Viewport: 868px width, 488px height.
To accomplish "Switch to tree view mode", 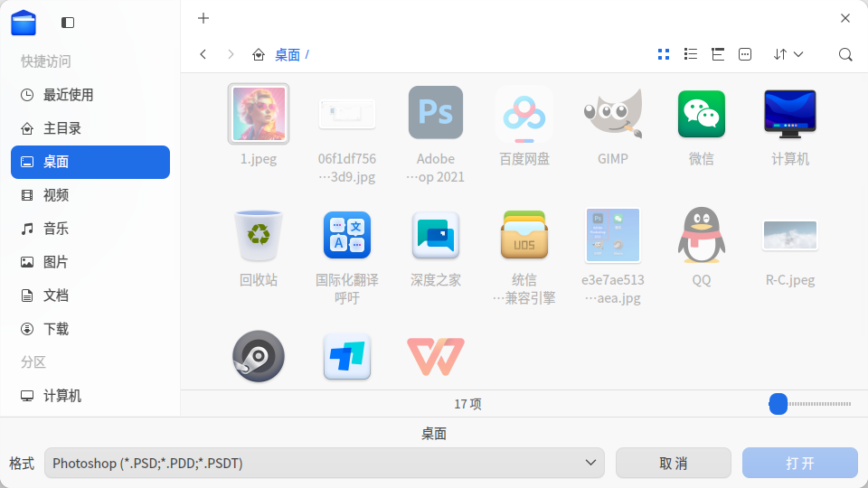I will [x=717, y=54].
